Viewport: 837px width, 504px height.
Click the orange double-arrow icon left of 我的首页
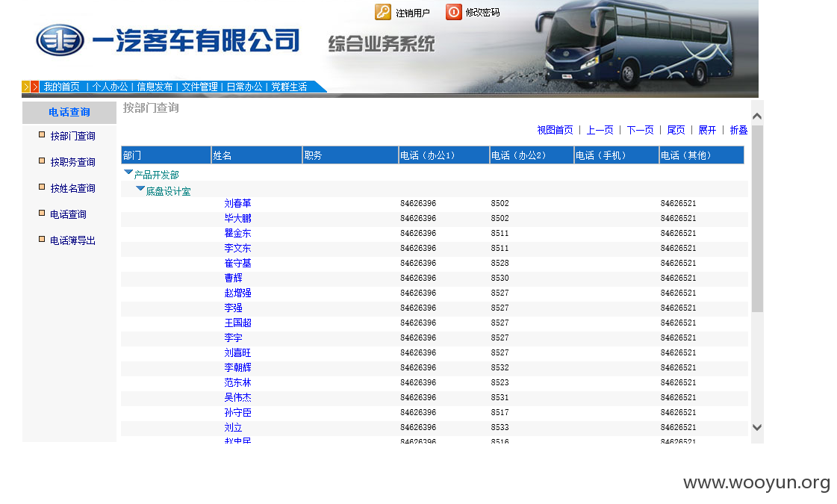tap(31, 87)
